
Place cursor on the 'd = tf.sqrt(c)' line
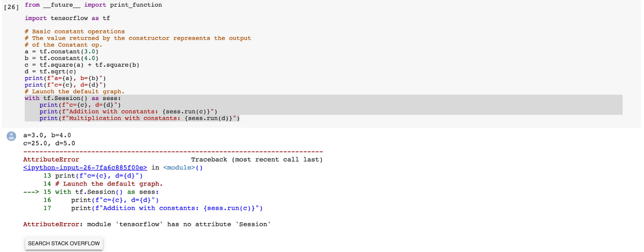(50, 72)
